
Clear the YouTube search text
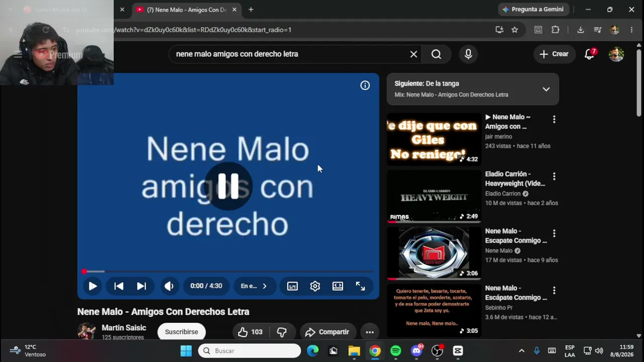pyautogui.click(x=414, y=54)
